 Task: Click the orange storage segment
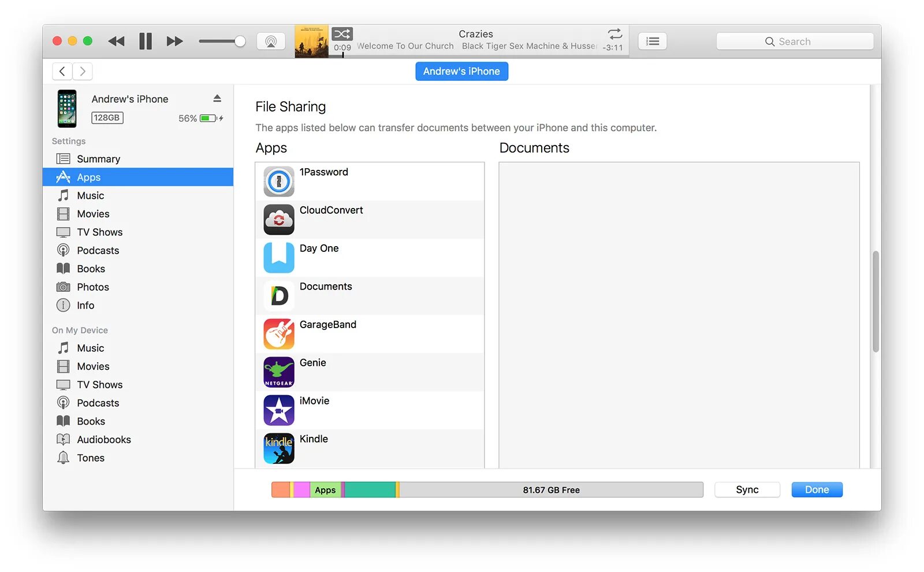pyautogui.click(x=281, y=490)
